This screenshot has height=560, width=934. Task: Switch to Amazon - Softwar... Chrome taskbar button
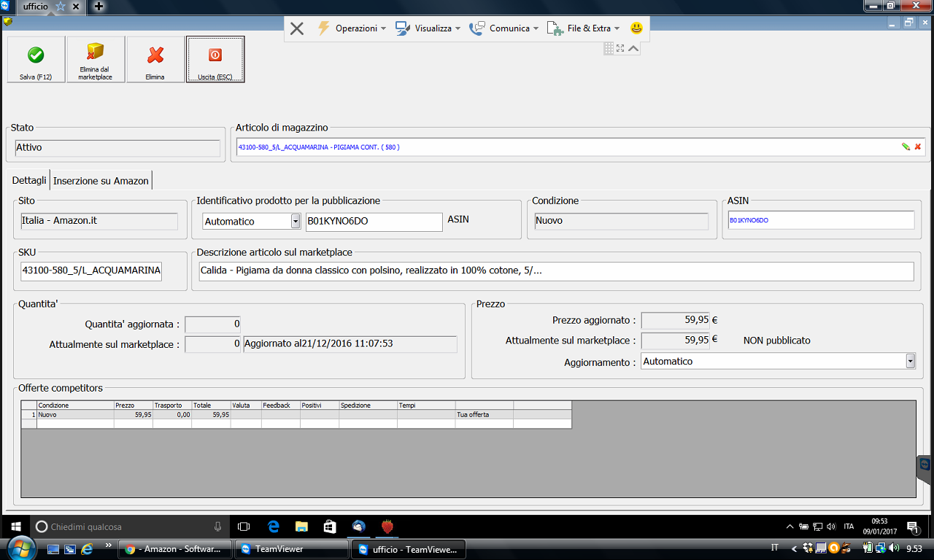click(x=175, y=549)
